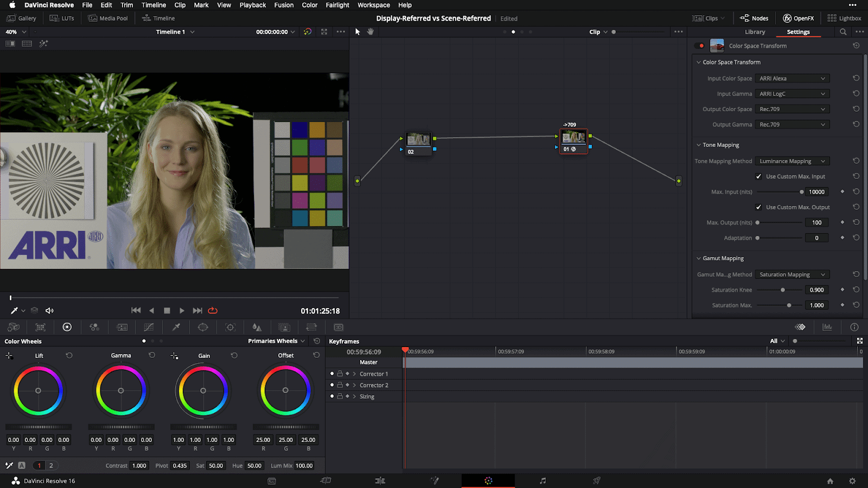Click the loop playback icon

pos(213,311)
